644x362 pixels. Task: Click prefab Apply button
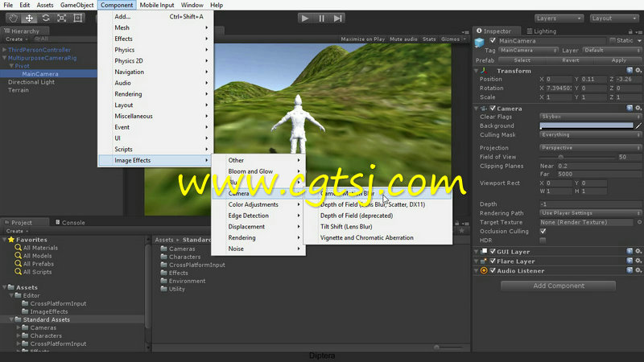coord(618,60)
